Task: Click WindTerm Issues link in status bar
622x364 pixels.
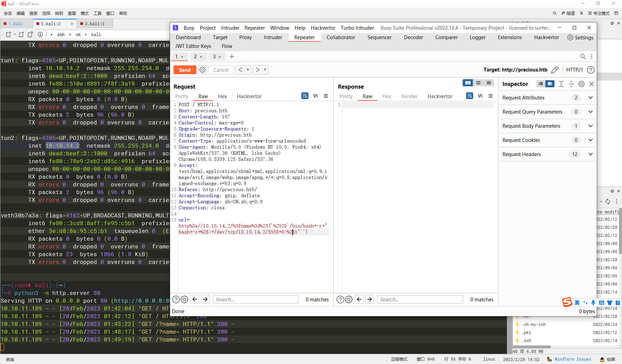Action: [573, 359]
